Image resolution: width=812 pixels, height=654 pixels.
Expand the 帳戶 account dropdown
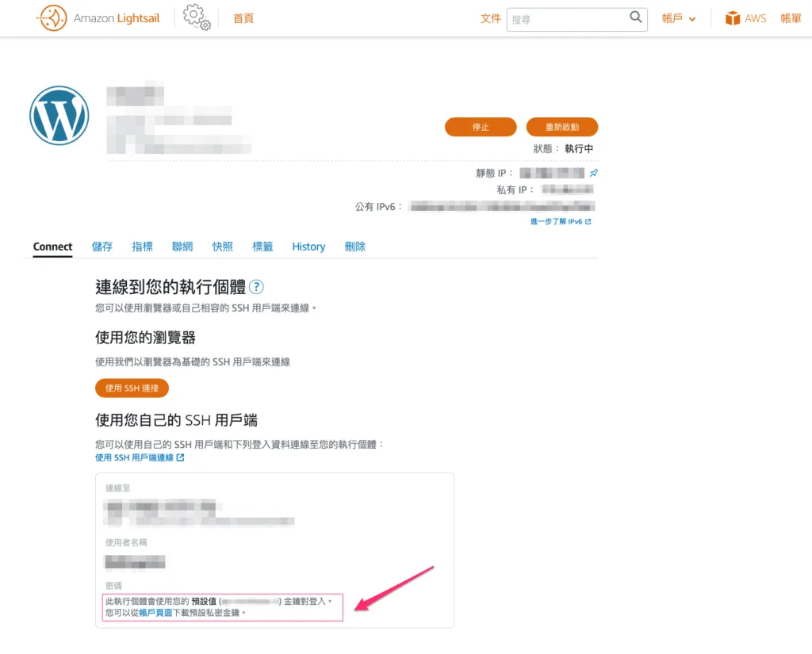(x=679, y=18)
